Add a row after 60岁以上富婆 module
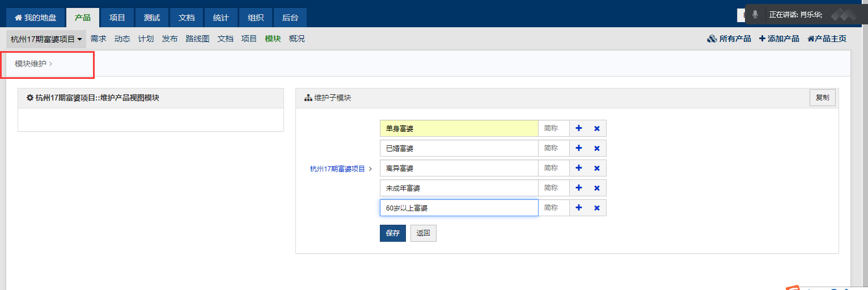Viewport: 868px width, 290px height. pyautogui.click(x=578, y=208)
